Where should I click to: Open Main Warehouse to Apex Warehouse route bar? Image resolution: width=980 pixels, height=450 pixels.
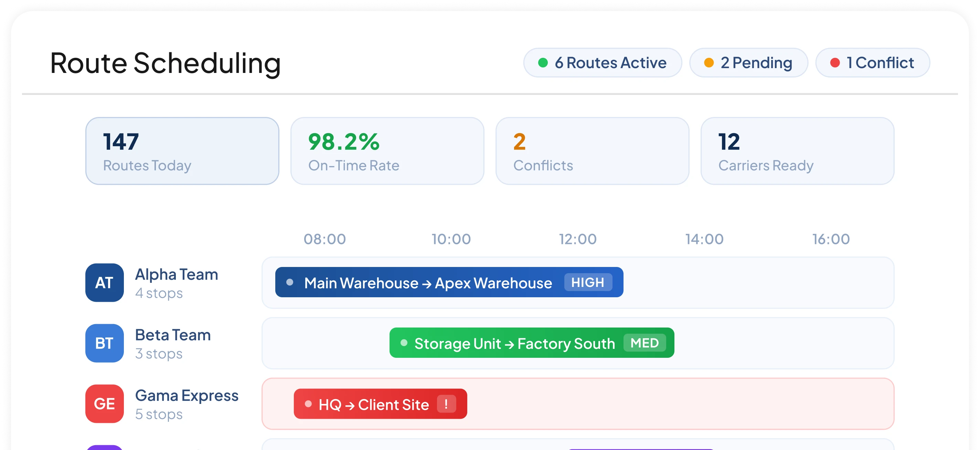tap(449, 282)
